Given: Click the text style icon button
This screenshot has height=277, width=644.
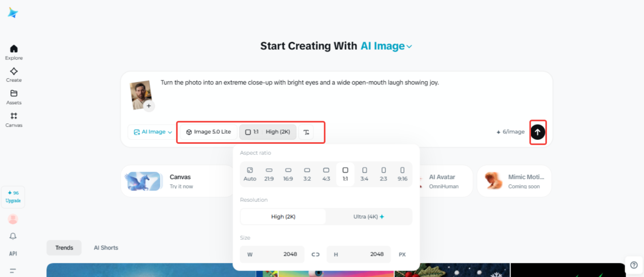Looking at the screenshot, I should 306,132.
